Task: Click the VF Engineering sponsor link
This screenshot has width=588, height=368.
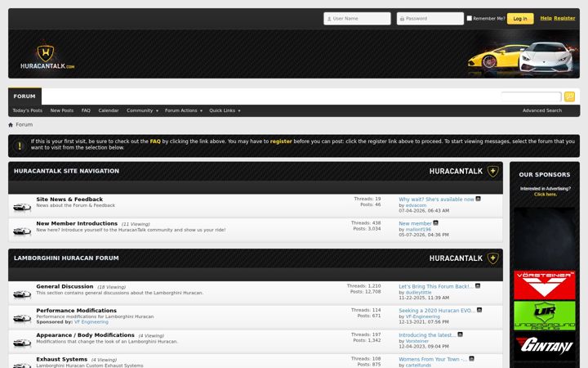Action: click(91, 322)
